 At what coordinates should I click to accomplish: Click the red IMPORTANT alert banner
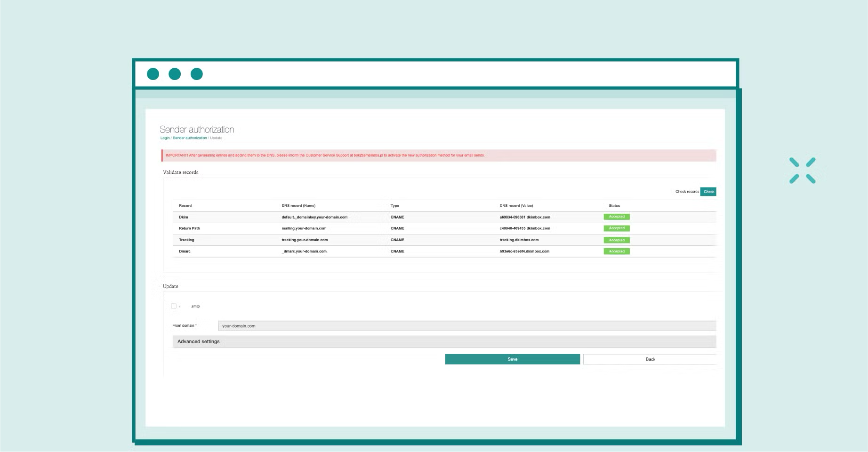pyautogui.click(x=439, y=155)
